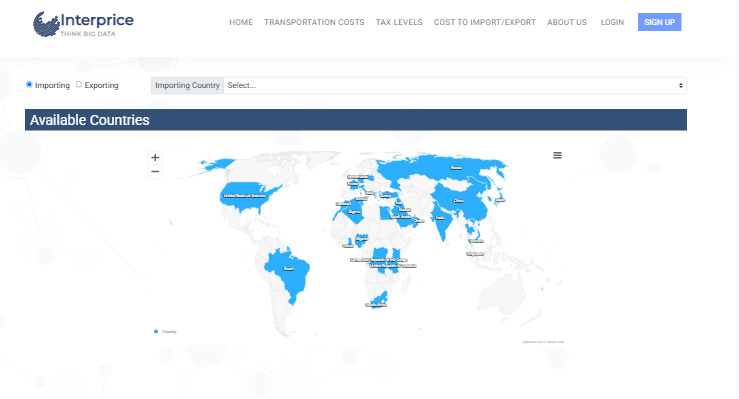Open COST TO IMPORT/EXPORT page
This screenshot has width=739, height=399.
coord(484,22)
